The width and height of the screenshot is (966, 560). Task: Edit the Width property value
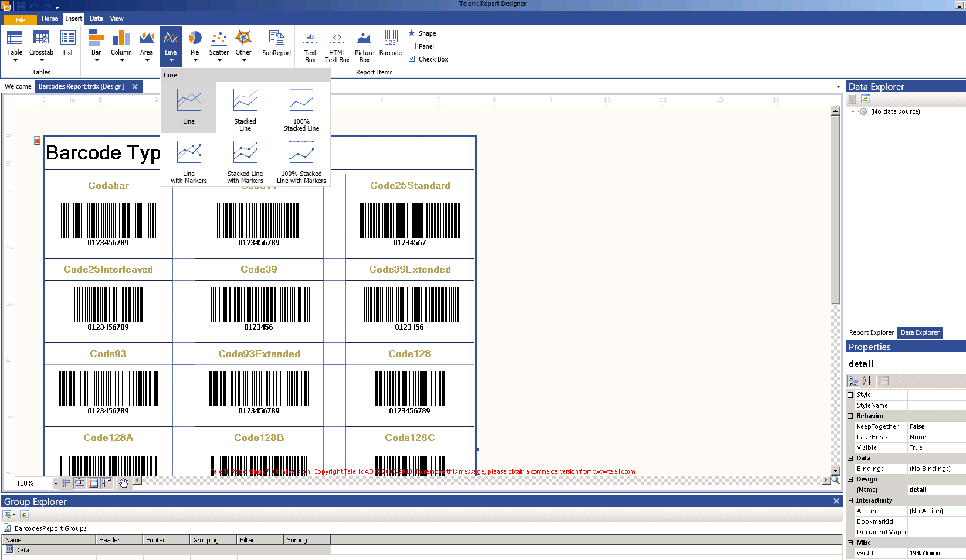click(x=937, y=553)
